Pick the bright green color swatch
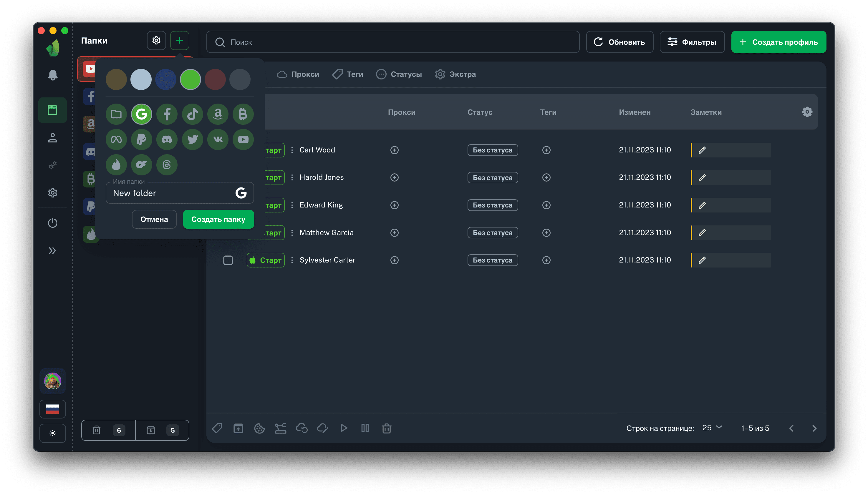868x495 pixels. (x=191, y=79)
